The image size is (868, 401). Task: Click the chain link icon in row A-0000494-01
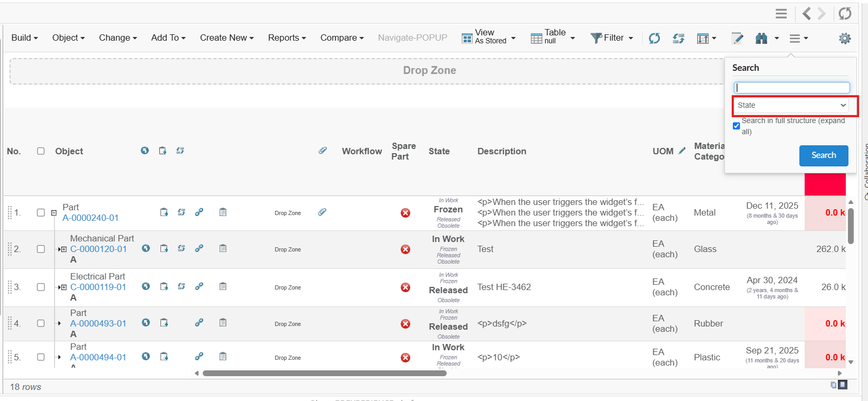point(199,356)
